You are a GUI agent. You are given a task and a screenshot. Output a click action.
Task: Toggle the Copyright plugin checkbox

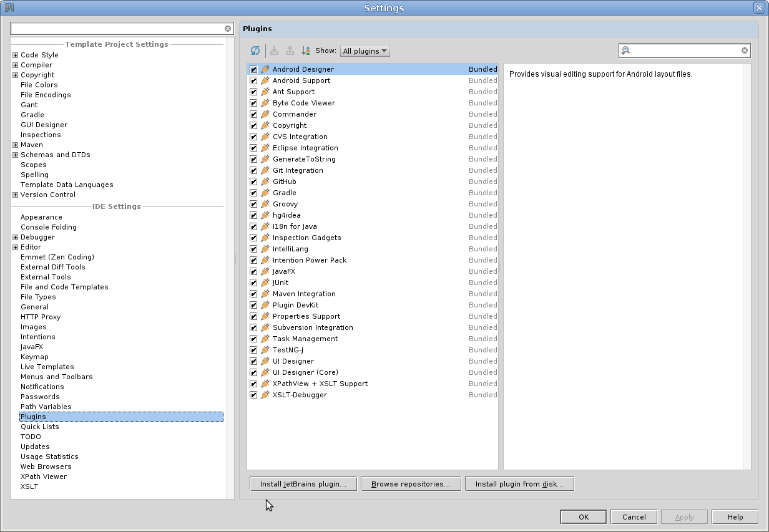pyautogui.click(x=253, y=125)
